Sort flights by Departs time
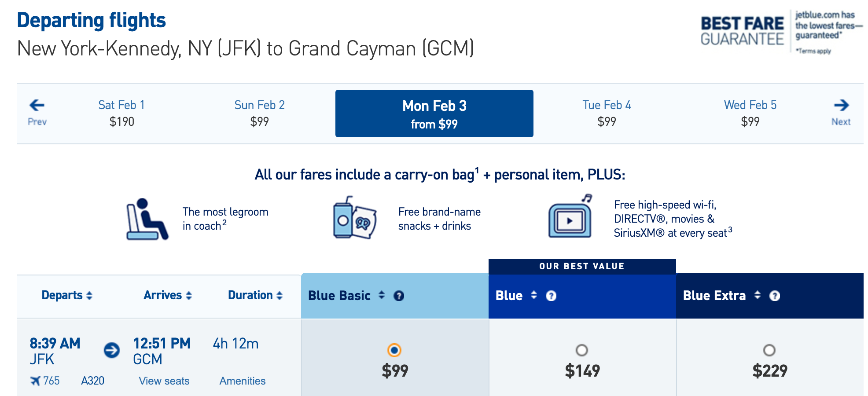868x396 pixels. coord(67,295)
